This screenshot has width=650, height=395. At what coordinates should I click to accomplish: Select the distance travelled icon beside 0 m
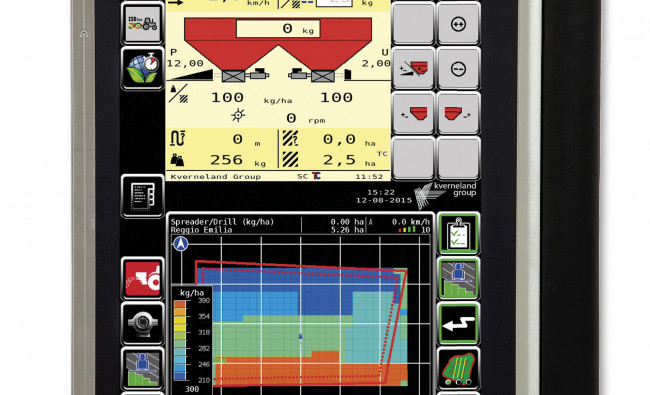point(178,139)
